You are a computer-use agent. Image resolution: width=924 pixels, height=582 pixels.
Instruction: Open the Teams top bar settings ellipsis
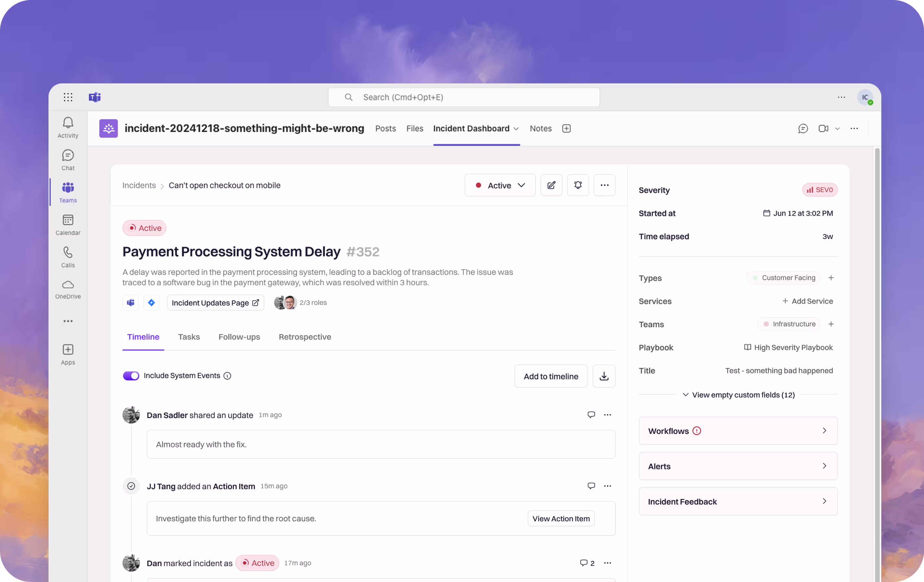(841, 97)
